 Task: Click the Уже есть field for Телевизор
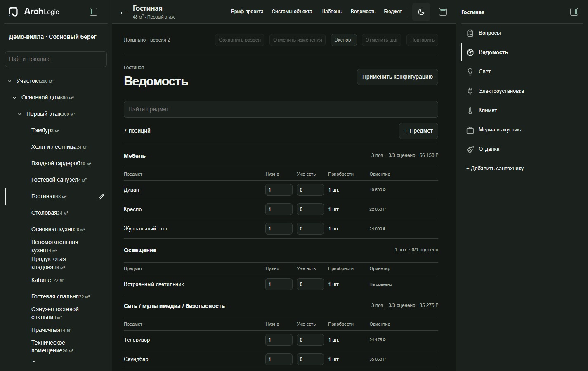click(310, 340)
